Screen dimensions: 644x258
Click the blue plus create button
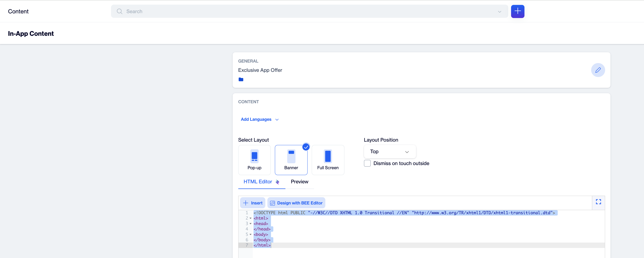click(518, 11)
